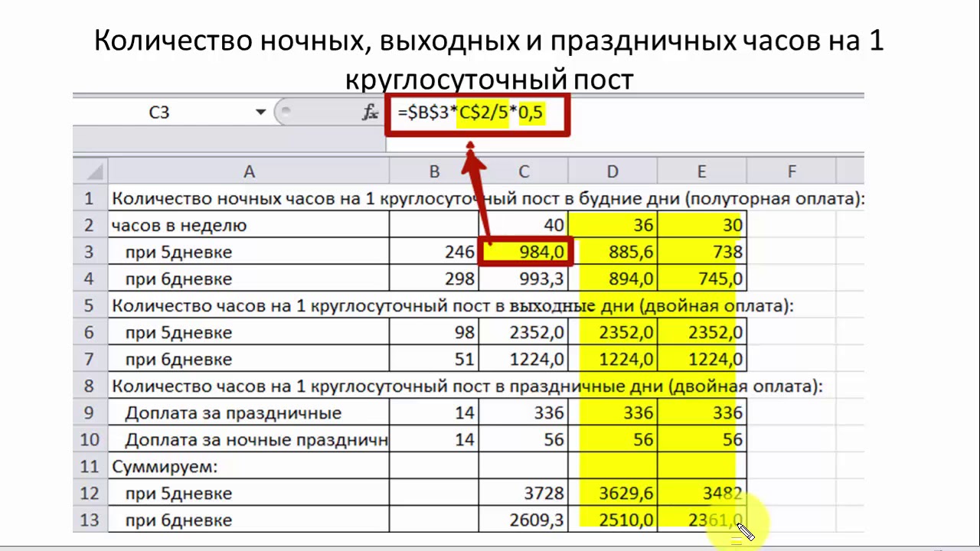The image size is (980, 551).
Task: Click cell B4 with value 298
Action: (434, 279)
